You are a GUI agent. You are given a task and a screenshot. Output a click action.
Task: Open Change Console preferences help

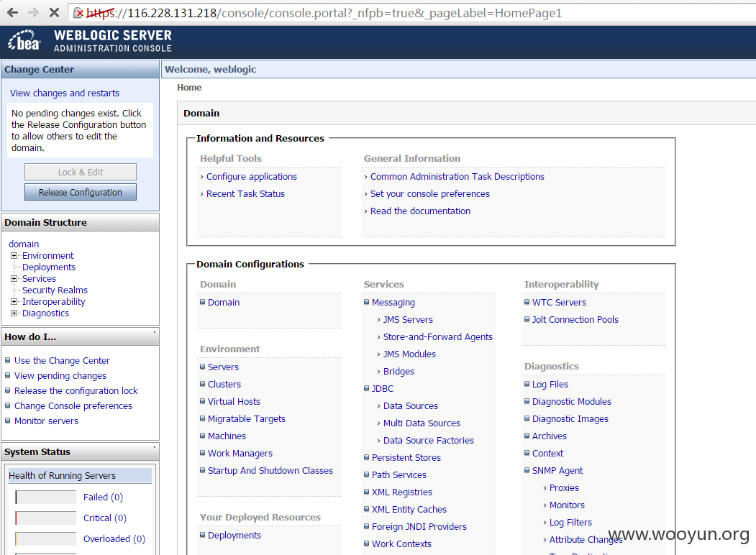coord(73,406)
